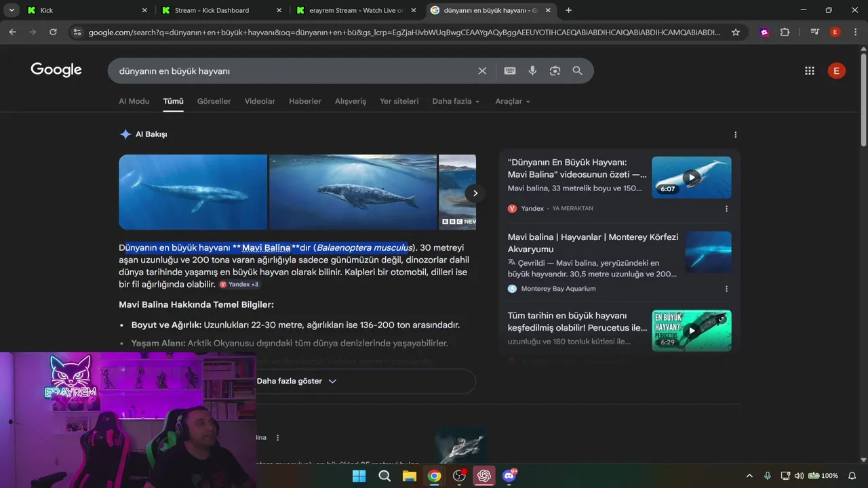This screenshot has height=488, width=868.
Task: Open the Mavi Balina highlighted link
Action: tap(266, 247)
